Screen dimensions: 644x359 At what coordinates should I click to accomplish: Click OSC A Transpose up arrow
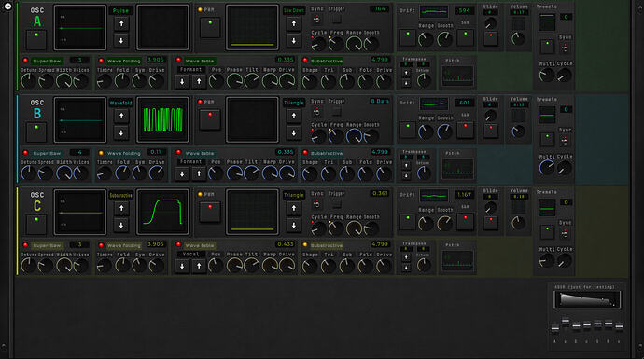406,73
